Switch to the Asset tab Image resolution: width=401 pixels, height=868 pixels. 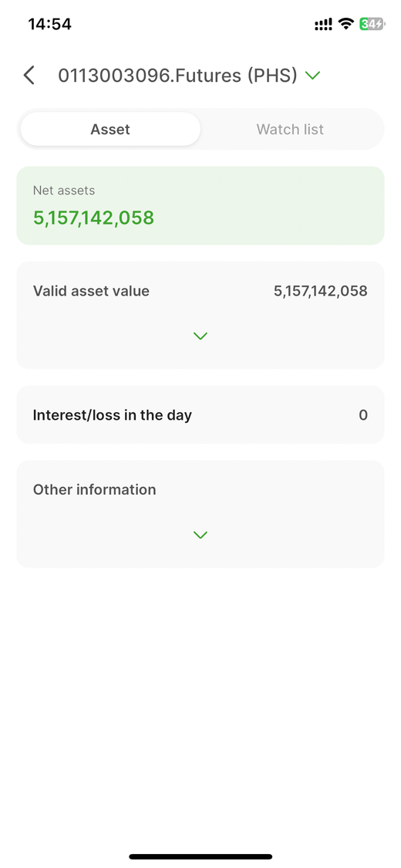point(110,130)
